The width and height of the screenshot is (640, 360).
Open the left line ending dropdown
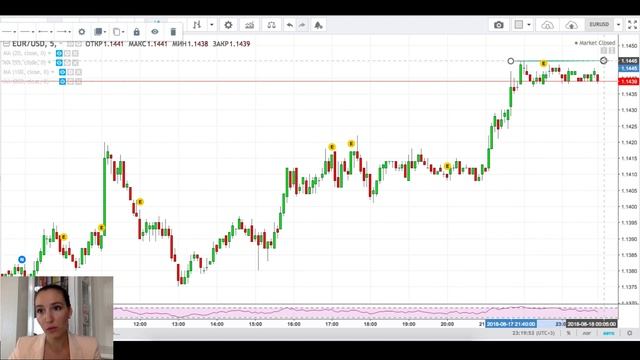(45, 32)
